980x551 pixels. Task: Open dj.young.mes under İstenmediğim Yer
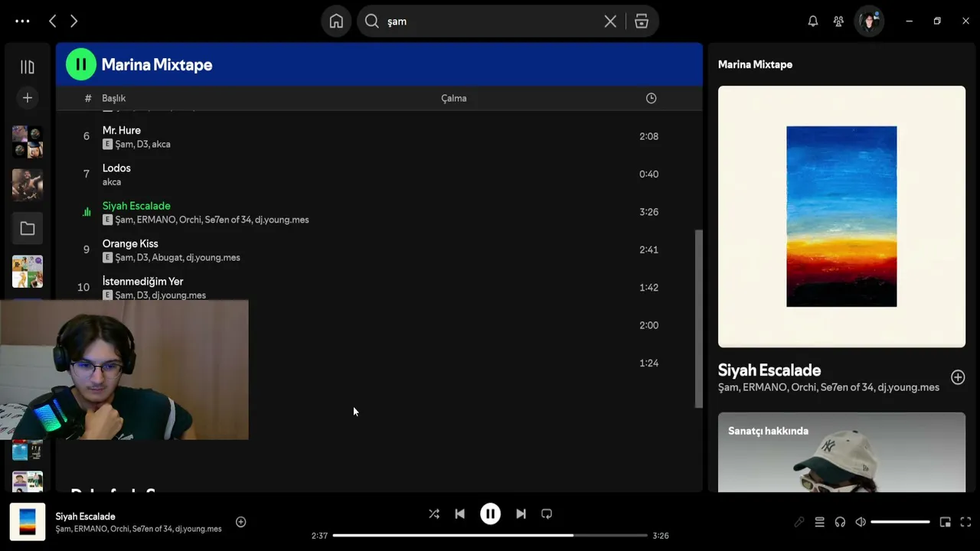(179, 295)
